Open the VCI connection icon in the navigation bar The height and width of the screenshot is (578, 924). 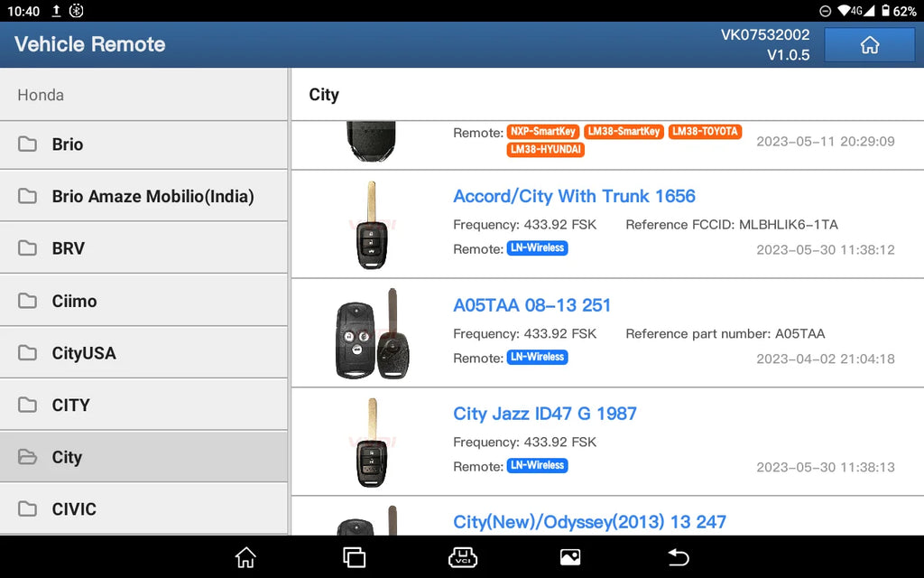click(463, 557)
